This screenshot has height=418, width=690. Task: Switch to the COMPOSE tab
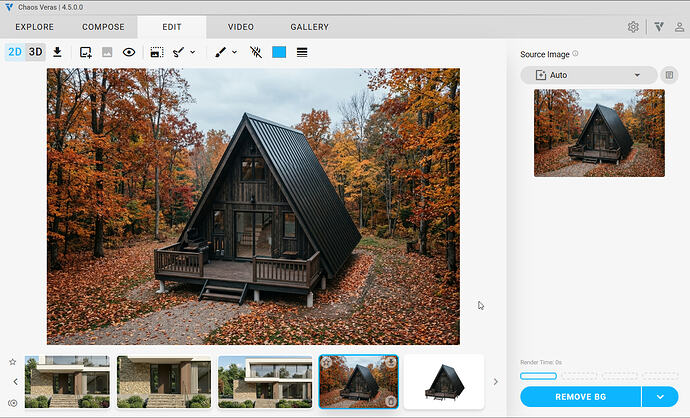tap(103, 27)
